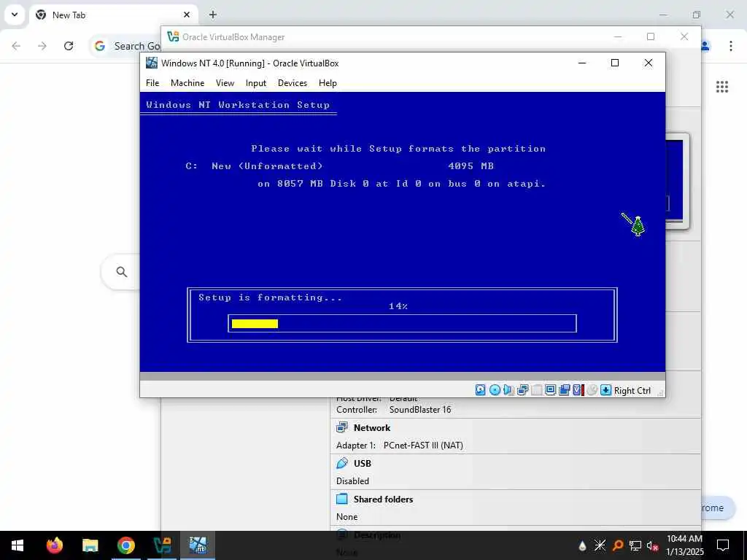Click the Shared folders icon in Manager details
The height and width of the screenshot is (560, 747).
tap(342, 499)
